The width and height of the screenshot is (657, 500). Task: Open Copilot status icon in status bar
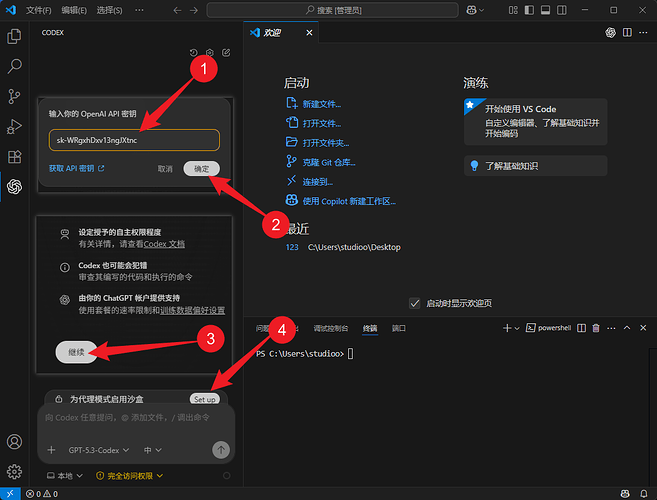(x=625, y=494)
